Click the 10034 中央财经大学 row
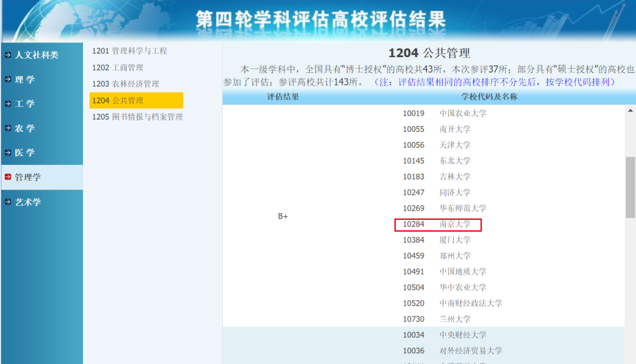636x364 pixels. coord(444,335)
